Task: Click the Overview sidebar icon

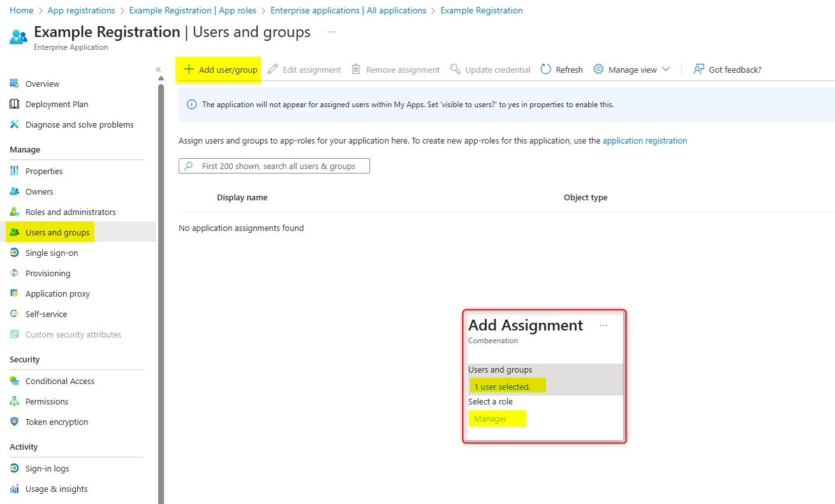Action: pyautogui.click(x=14, y=84)
